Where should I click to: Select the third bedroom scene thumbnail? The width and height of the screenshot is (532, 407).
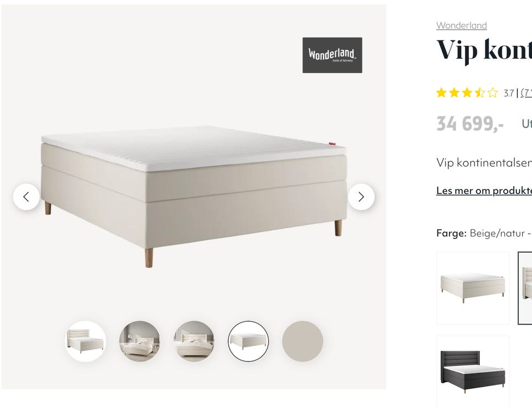coord(194,341)
